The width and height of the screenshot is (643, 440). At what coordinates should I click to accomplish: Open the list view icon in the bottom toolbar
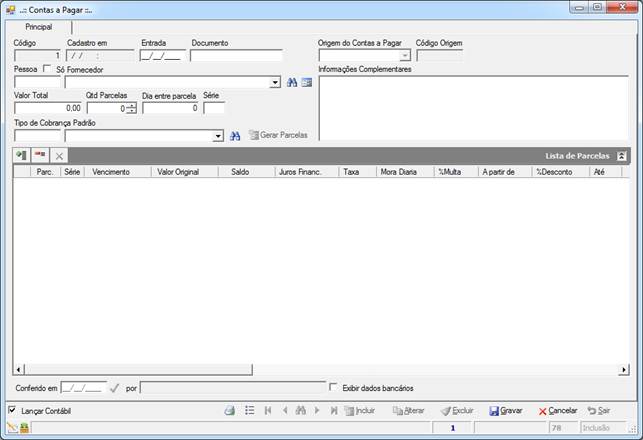pyautogui.click(x=249, y=410)
